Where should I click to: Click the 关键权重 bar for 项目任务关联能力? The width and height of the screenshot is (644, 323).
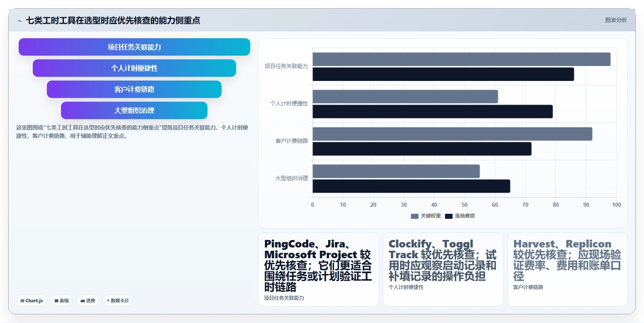click(x=461, y=59)
